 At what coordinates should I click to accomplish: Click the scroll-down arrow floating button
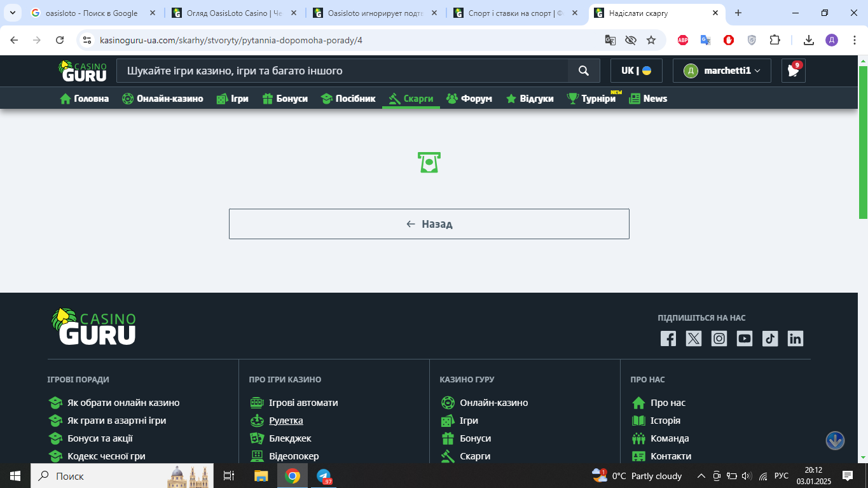pyautogui.click(x=835, y=440)
